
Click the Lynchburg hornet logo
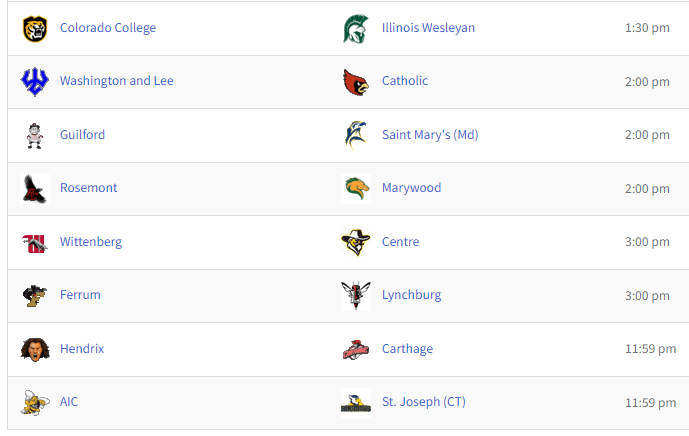point(355,295)
